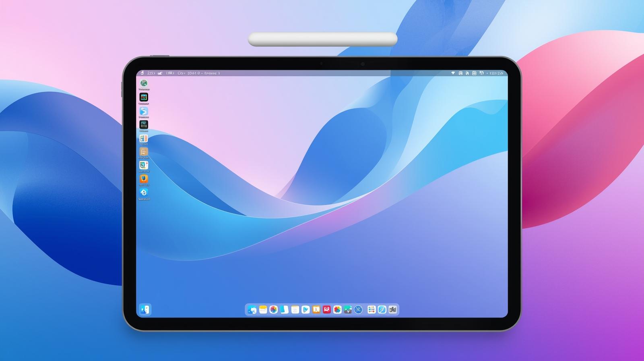Click the standalone Finder icon at bottom-left corner
The width and height of the screenshot is (644, 361).
coord(145,309)
